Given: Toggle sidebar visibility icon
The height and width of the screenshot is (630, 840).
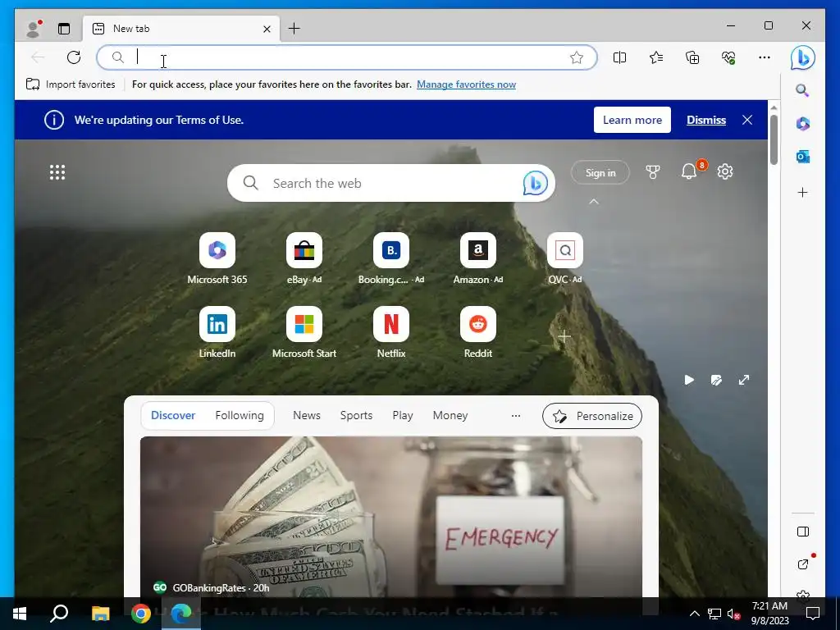Looking at the screenshot, I should coord(802,532).
